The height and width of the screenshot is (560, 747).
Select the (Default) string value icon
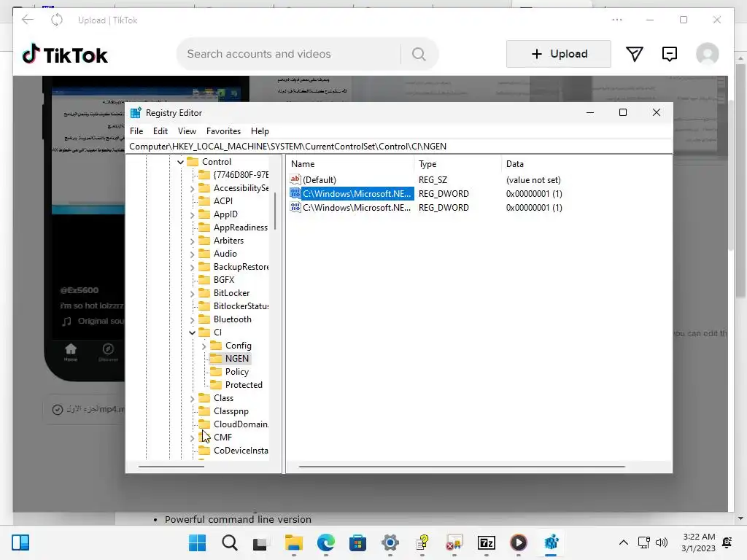coord(295,179)
